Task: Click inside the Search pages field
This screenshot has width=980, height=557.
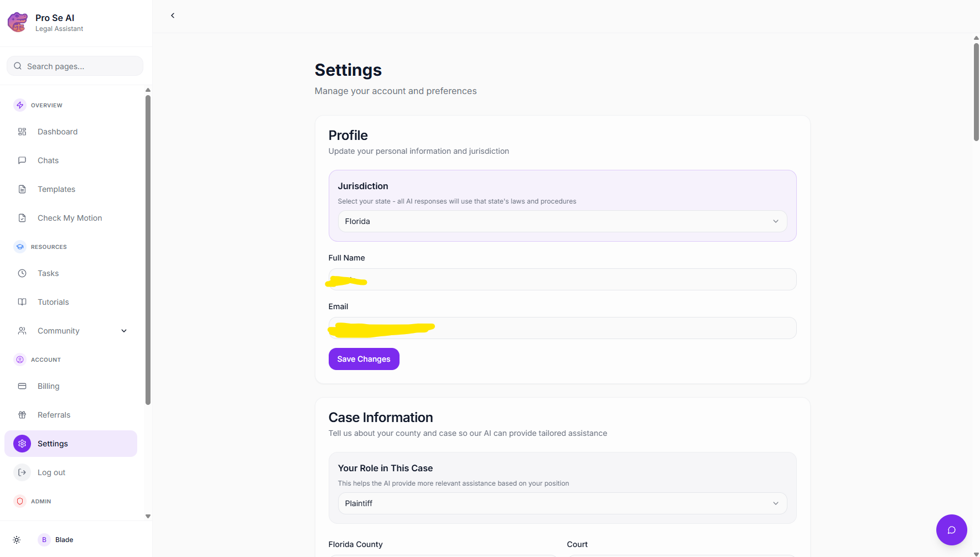Action: pos(75,66)
